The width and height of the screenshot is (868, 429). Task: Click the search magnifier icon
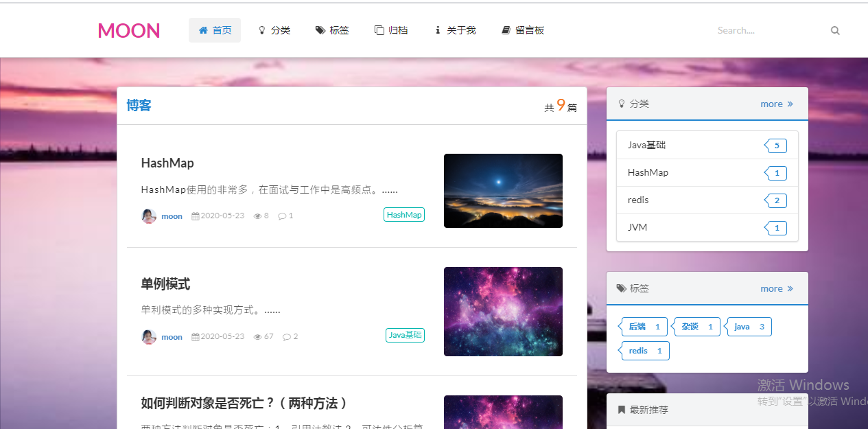point(834,30)
